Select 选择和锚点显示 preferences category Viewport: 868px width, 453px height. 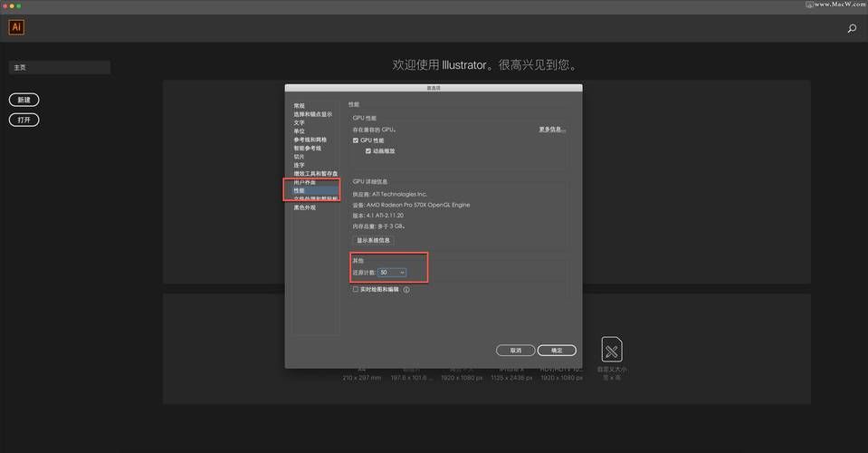click(313, 114)
